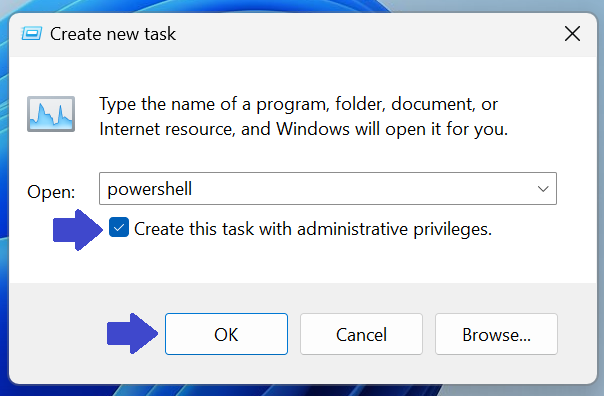Click the blue arrow pointing at the checkbox

click(x=78, y=230)
